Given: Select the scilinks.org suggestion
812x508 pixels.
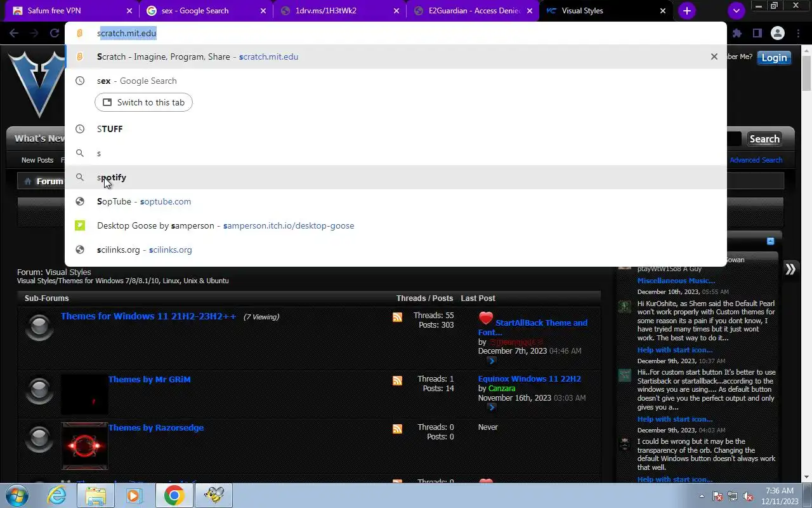Looking at the screenshot, I should (396, 250).
